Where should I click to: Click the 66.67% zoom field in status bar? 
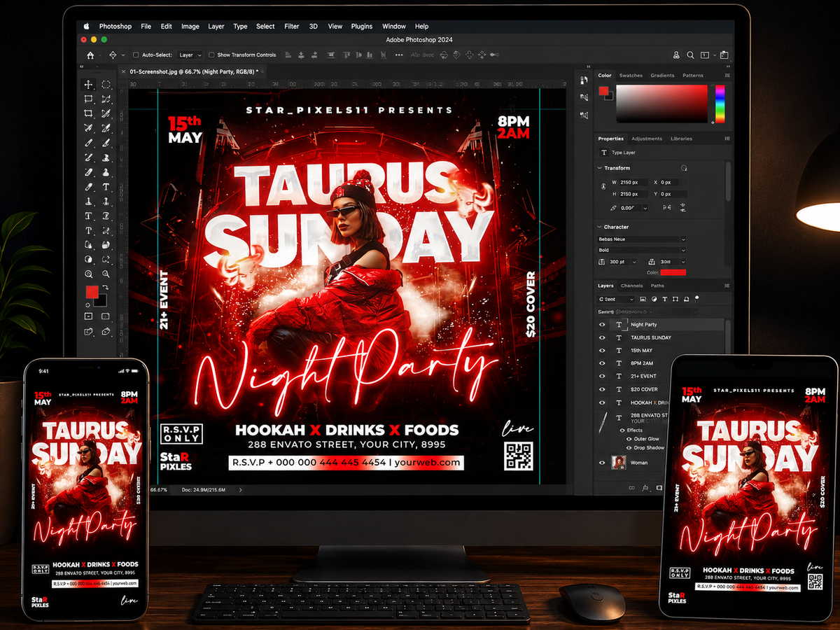(159, 490)
